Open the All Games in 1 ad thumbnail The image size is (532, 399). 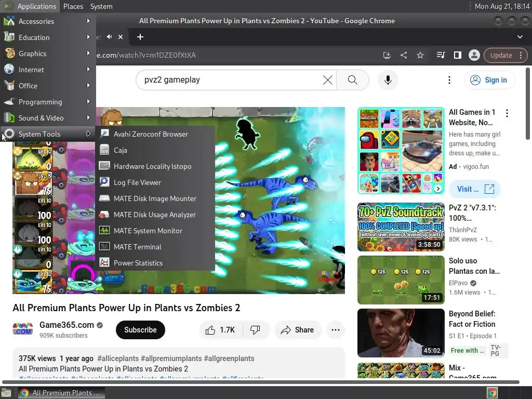pos(401,151)
